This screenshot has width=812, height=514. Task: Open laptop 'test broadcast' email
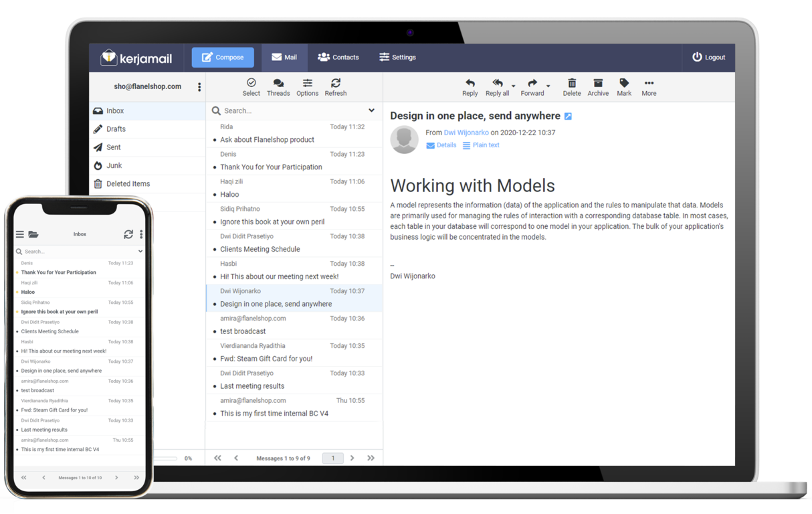click(294, 325)
